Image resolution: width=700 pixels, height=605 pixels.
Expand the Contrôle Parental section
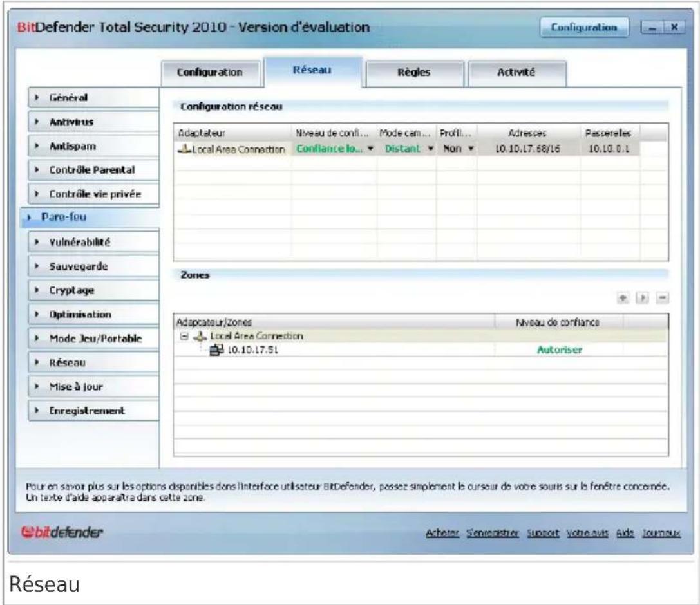pos(93,170)
